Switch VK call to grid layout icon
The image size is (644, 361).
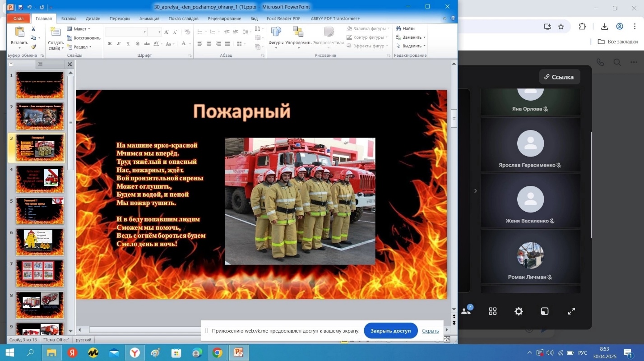point(492,311)
